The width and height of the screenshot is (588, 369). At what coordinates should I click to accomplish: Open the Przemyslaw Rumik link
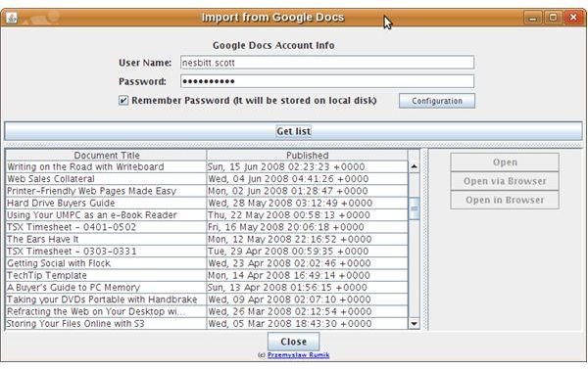298,354
